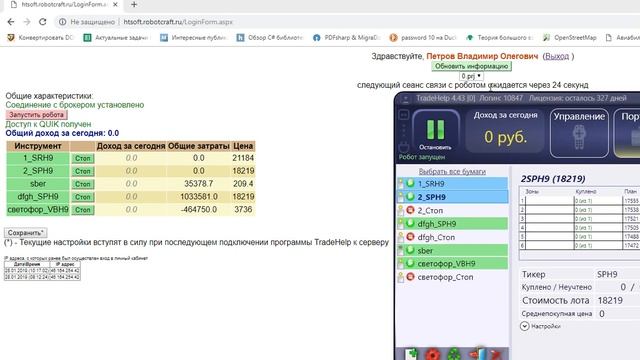The width and height of the screenshot is (640, 360).
Task: Select 1_SRH9 in TradeHelp instrument list
Action: tap(453, 184)
